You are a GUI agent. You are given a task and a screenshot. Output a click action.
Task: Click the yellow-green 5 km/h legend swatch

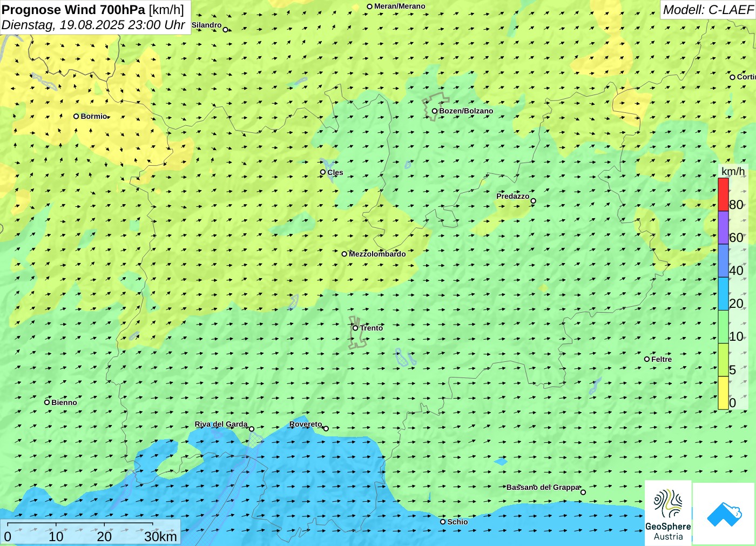[x=723, y=360]
